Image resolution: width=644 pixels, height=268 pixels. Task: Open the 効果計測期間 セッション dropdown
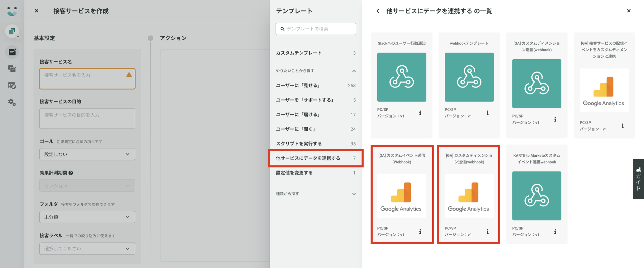click(x=87, y=185)
